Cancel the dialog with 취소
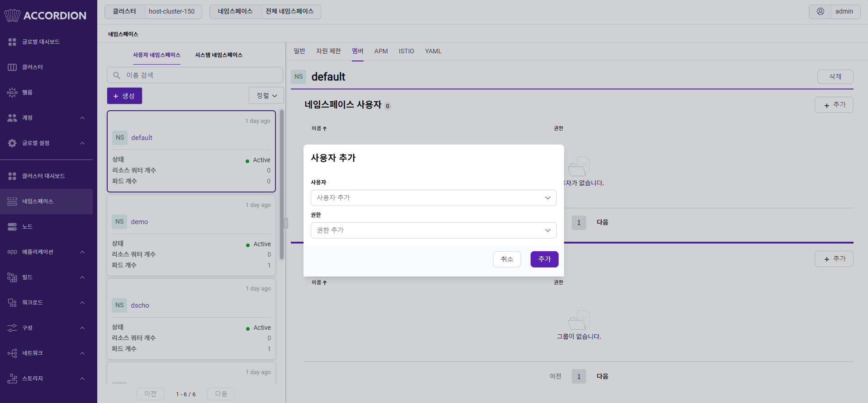 tap(507, 259)
